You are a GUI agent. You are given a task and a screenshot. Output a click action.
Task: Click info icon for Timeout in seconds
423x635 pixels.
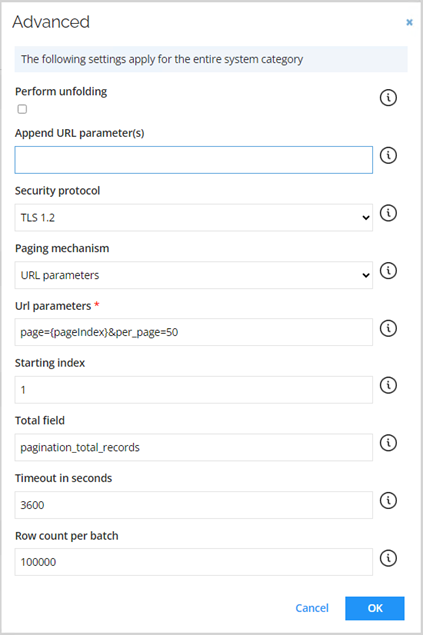tap(388, 501)
